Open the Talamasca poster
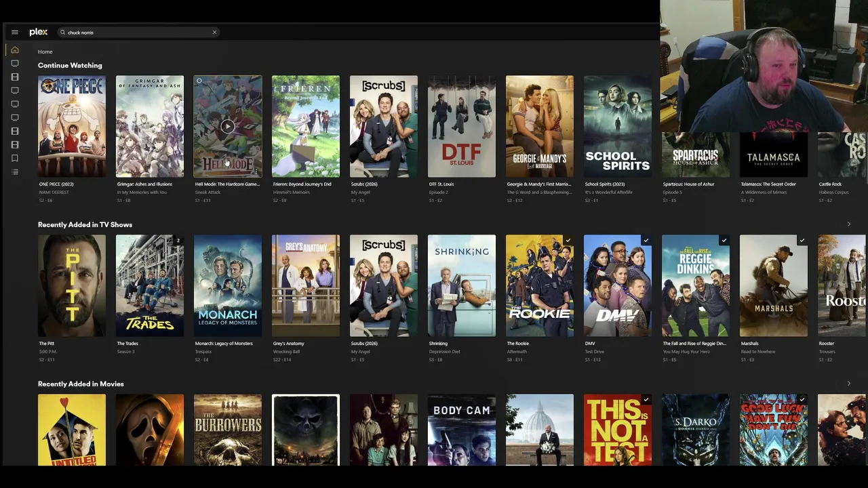868x488 pixels. coord(774,155)
